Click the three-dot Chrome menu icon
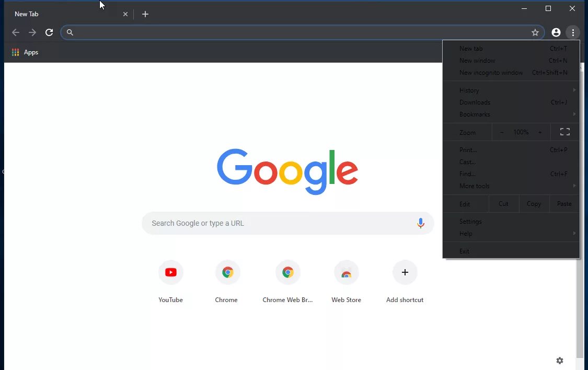 coord(573,32)
